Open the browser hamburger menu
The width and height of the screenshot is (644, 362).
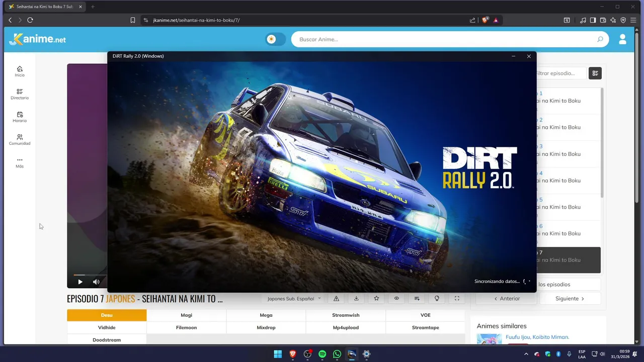pos(633,20)
